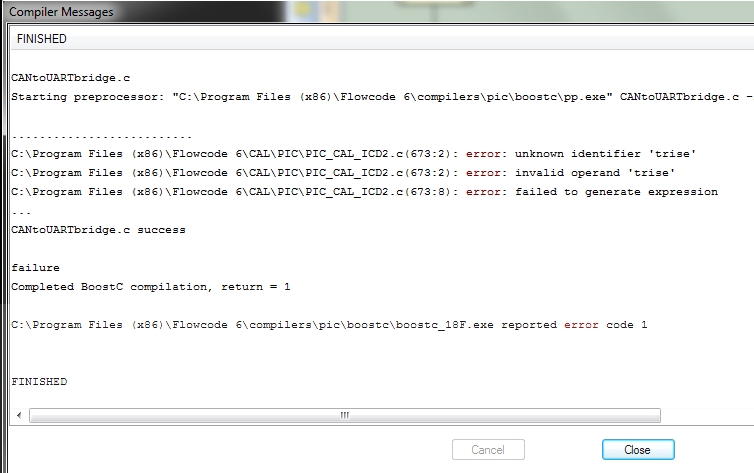Image resolution: width=754 pixels, height=473 pixels.
Task: Click the 'failure' line
Action: [x=36, y=268]
